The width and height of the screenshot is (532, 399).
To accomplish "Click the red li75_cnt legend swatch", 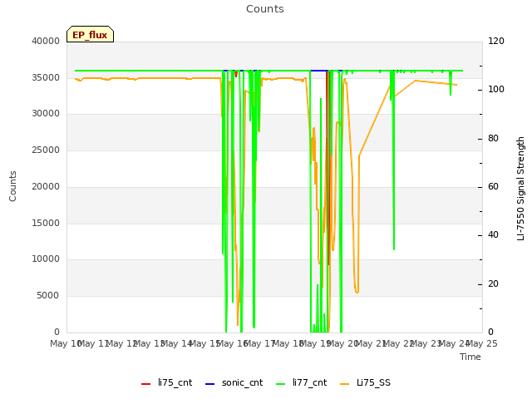I will point(146,384).
